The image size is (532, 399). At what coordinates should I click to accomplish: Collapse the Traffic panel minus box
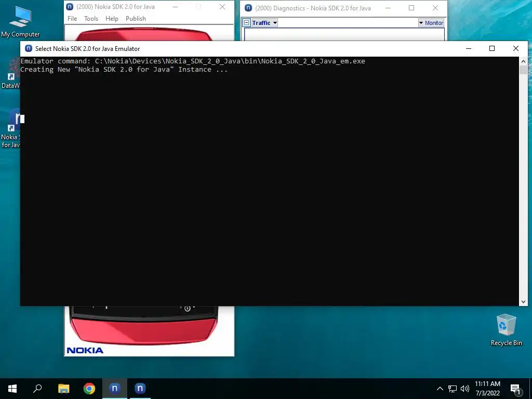(x=247, y=23)
